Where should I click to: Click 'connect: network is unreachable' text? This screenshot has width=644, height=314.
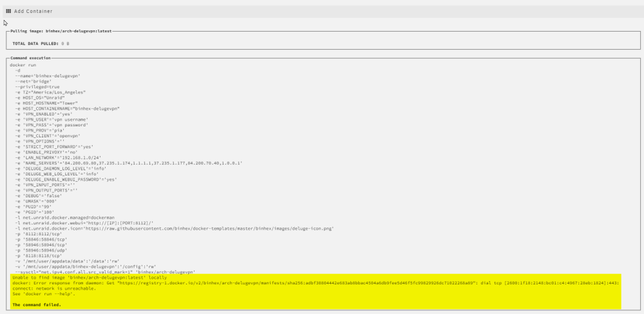[54, 288]
